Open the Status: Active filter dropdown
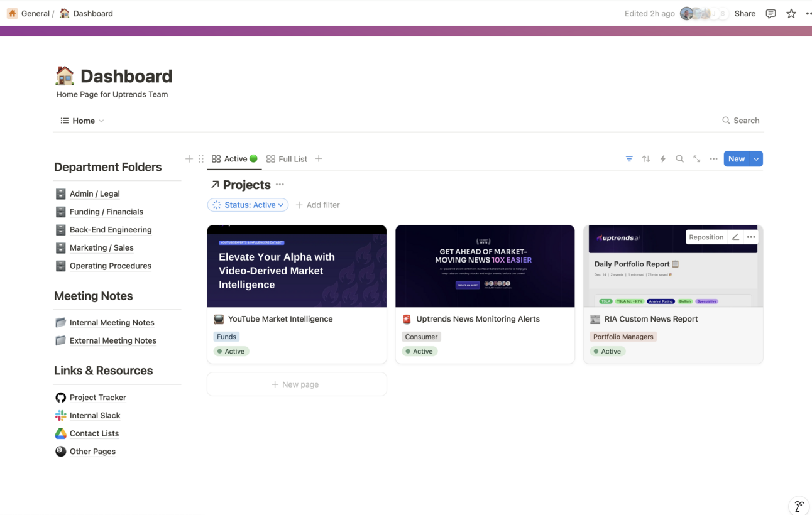The height and width of the screenshot is (515, 812). tap(248, 205)
